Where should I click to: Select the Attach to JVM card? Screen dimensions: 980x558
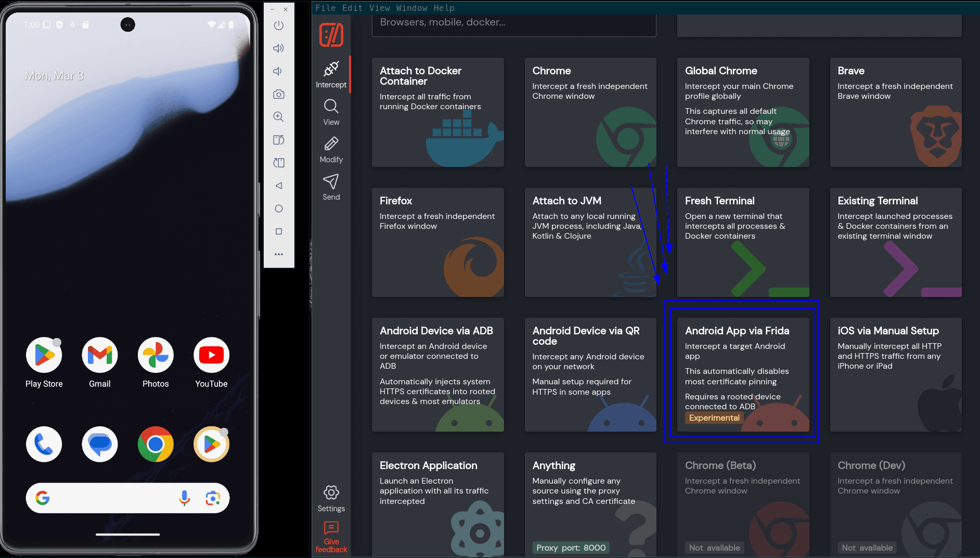coord(590,242)
